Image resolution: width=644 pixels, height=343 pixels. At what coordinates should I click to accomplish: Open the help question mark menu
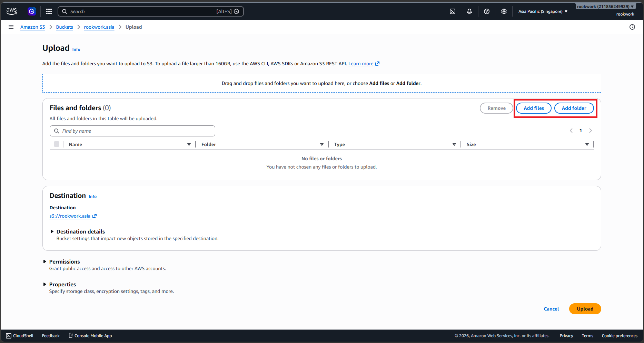(x=487, y=11)
